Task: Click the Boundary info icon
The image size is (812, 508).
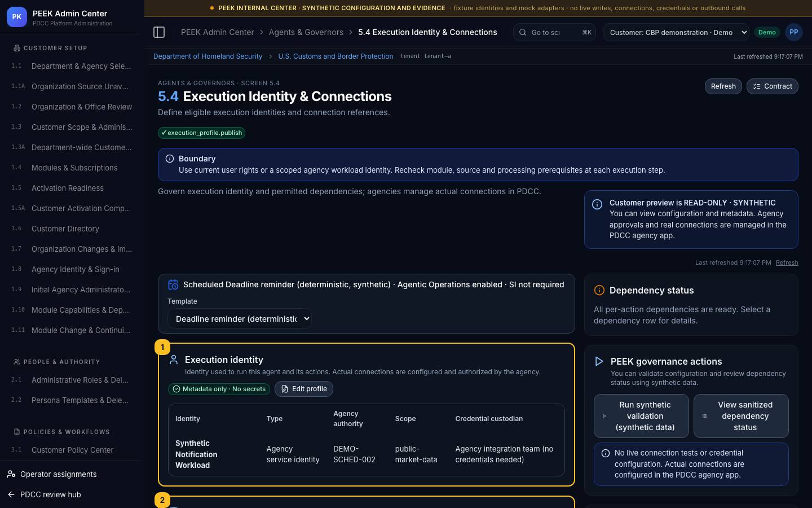Action: (170, 159)
